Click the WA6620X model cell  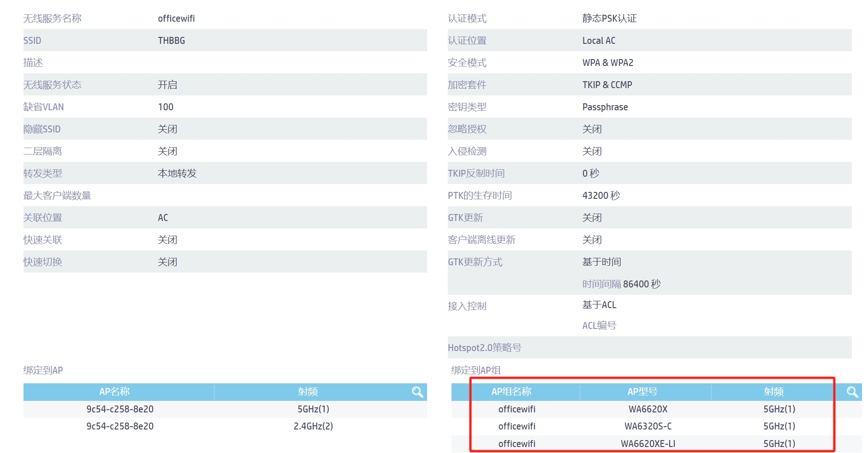648,409
